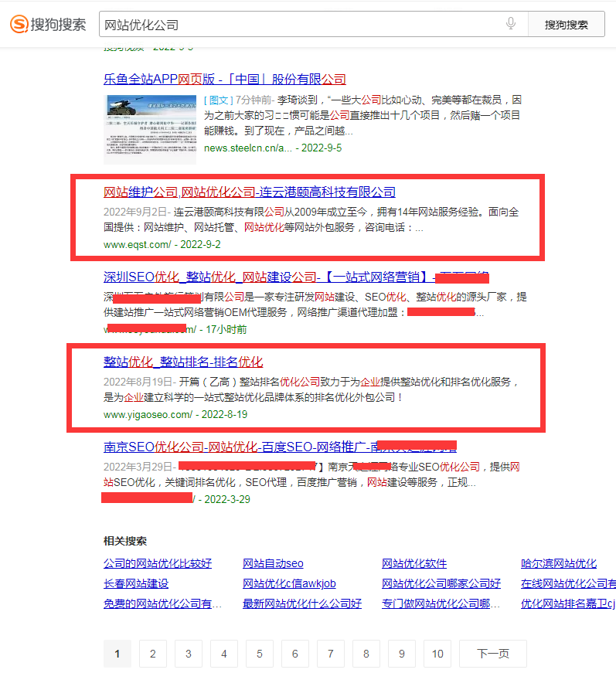Go to results page 6
The height and width of the screenshot is (690, 616).
point(295,654)
